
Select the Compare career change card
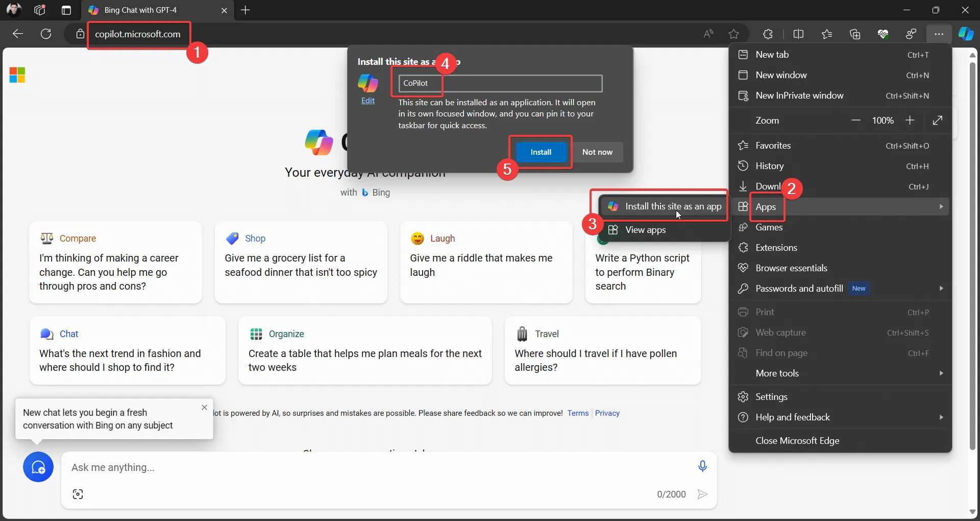point(115,263)
